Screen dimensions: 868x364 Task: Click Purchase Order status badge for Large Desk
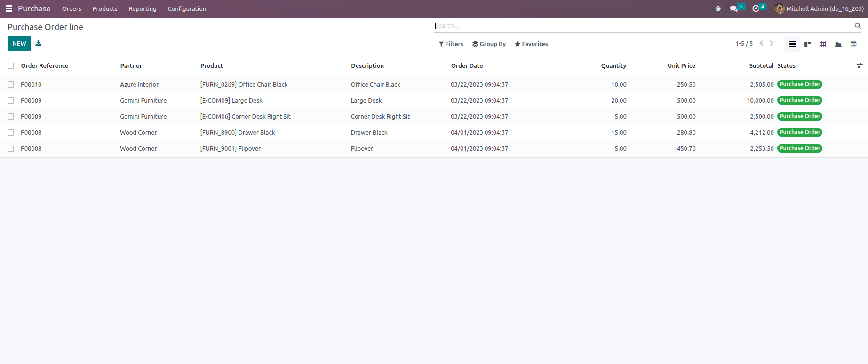point(800,100)
